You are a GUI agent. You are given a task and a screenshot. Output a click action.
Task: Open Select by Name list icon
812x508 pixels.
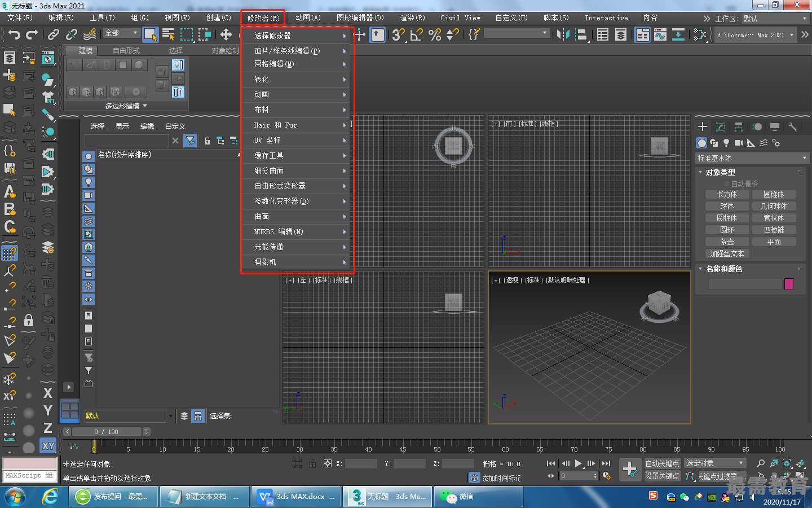click(x=168, y=35)
